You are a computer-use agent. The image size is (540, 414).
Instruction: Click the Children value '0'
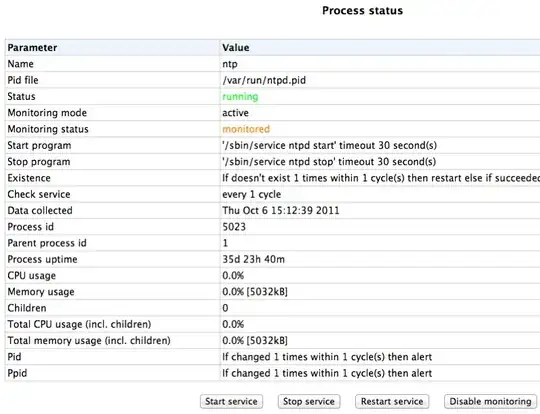coord(225,308)
